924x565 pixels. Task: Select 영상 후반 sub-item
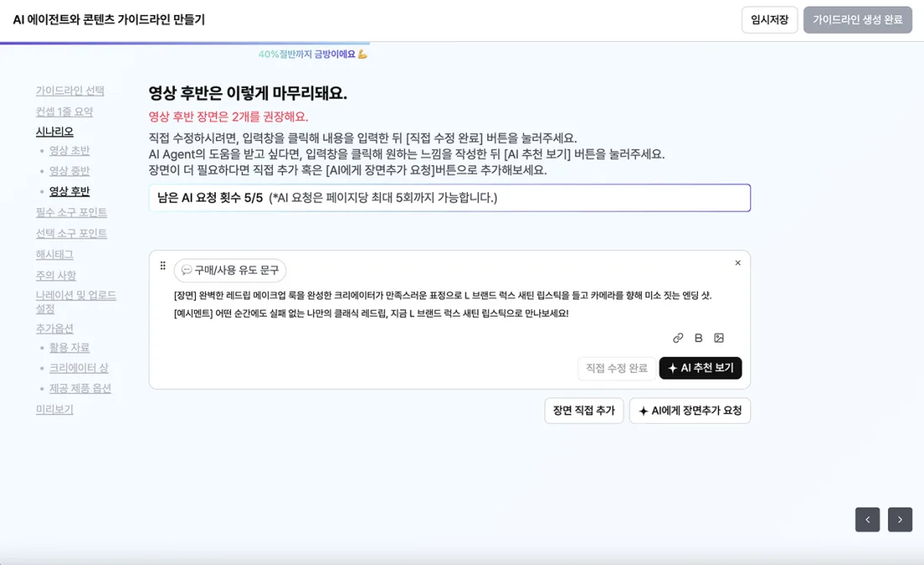(69, 191)
